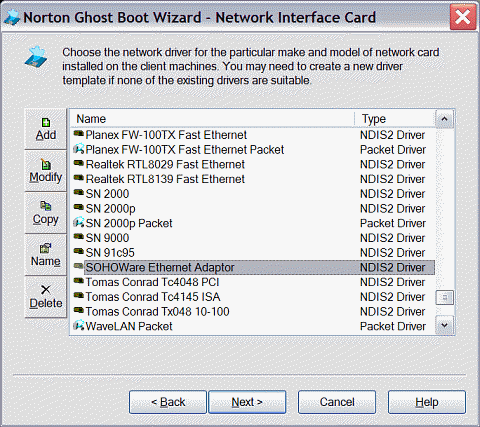The height and width of the screenshot is (427, 480).
Task: Click card icon beside SN 91c95
Action: pyautogui.click(x=79, y=252)
